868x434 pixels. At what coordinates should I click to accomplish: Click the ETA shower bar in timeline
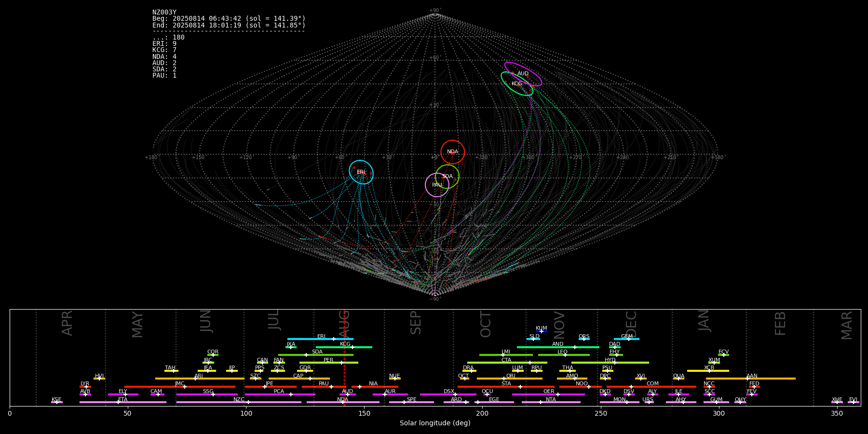(123, 402)
